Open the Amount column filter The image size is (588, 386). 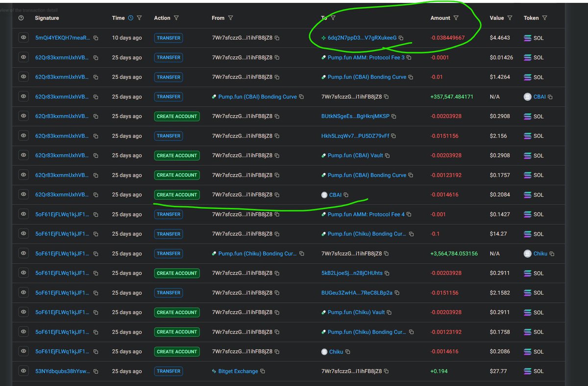(456, 18)
